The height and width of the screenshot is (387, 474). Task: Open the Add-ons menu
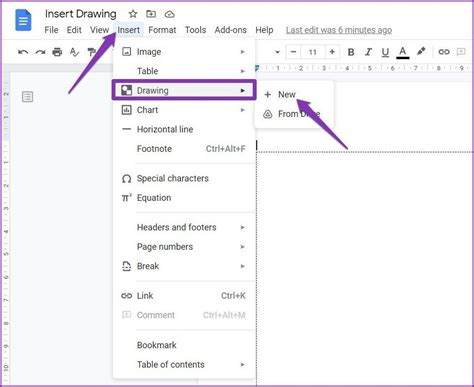click(230, 30)
